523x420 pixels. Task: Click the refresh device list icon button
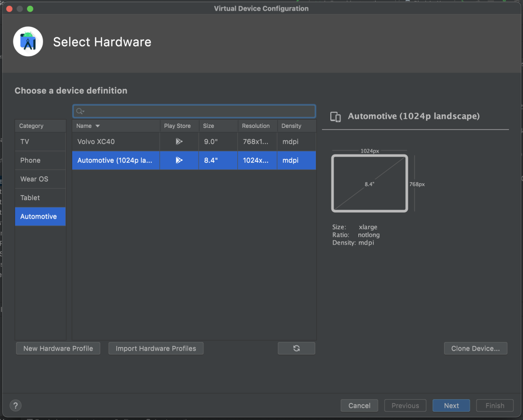[296, 348]
